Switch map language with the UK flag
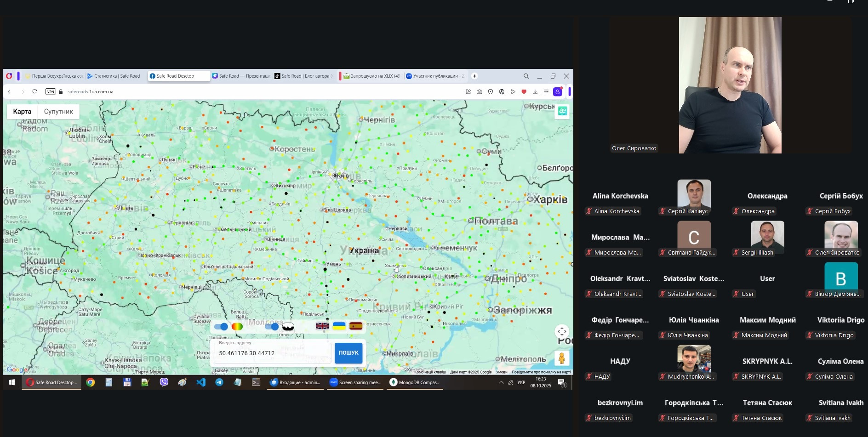 pos(322,326)
